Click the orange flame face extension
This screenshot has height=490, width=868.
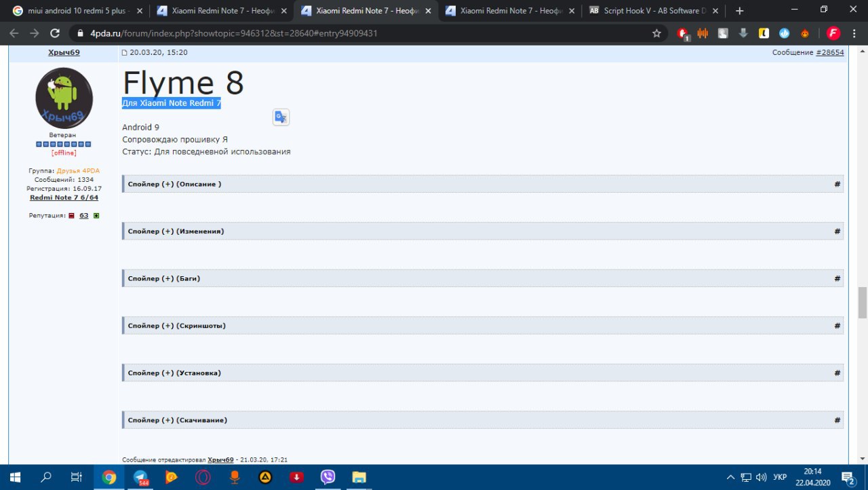coord(805,33)
